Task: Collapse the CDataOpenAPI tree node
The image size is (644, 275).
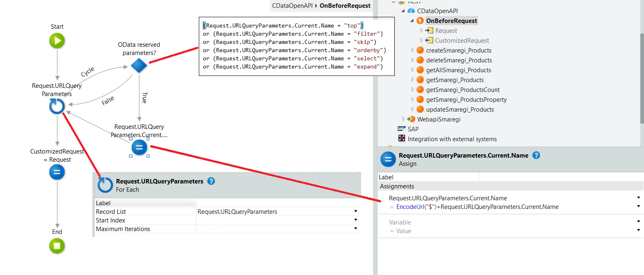Action: pos(403,11)
